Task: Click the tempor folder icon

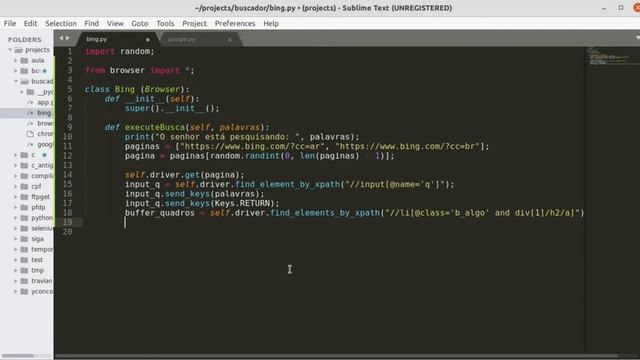Action: tap(24, 249)
